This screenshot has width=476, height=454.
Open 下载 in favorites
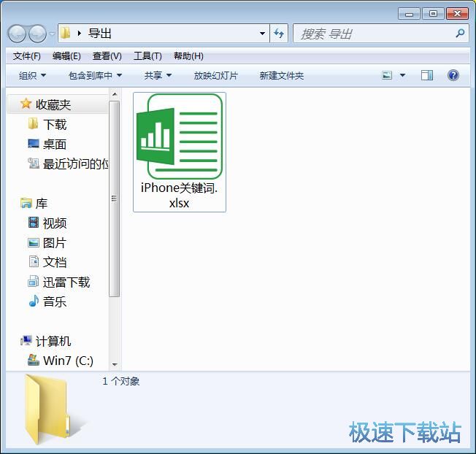tap(55, 124)
